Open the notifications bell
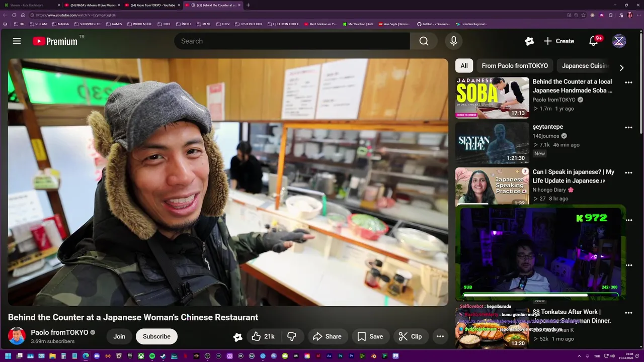 [594, 41]
